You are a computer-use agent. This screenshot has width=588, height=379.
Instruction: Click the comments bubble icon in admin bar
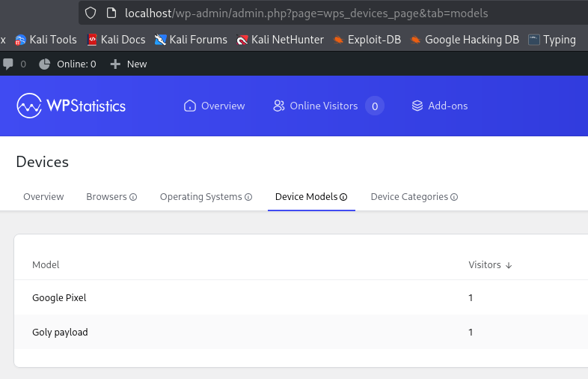[8, 64]
